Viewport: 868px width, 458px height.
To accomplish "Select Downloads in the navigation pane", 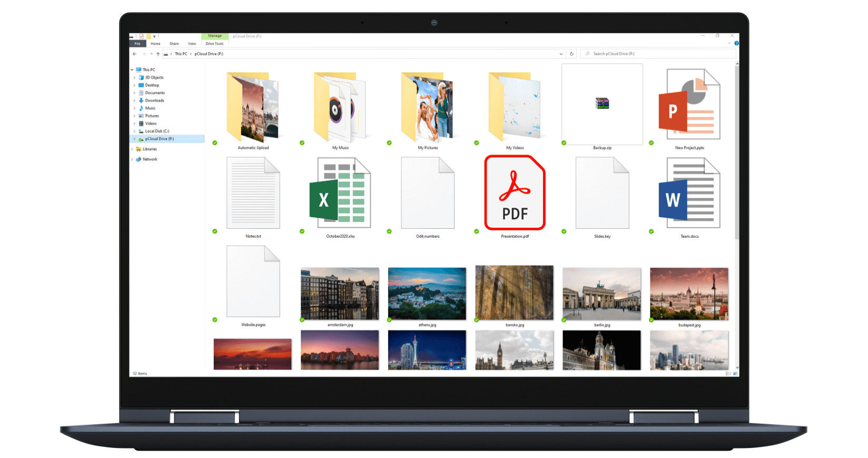I will point(154,100).
